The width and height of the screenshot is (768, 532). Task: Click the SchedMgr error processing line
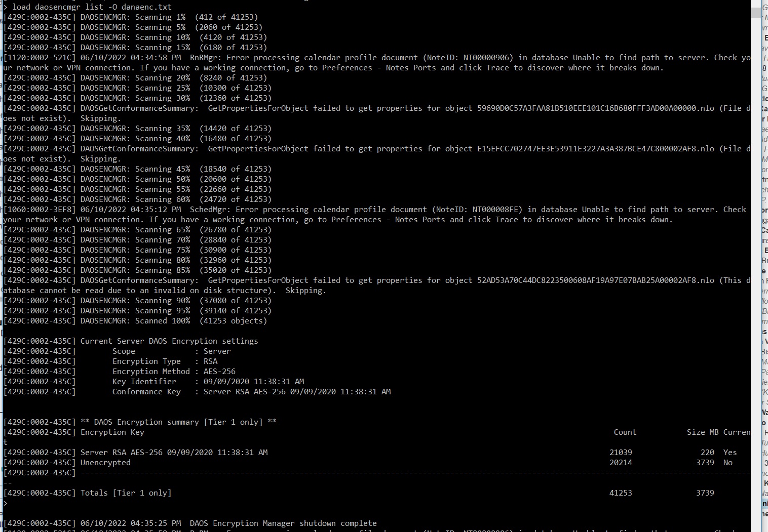tap(355, 209)
